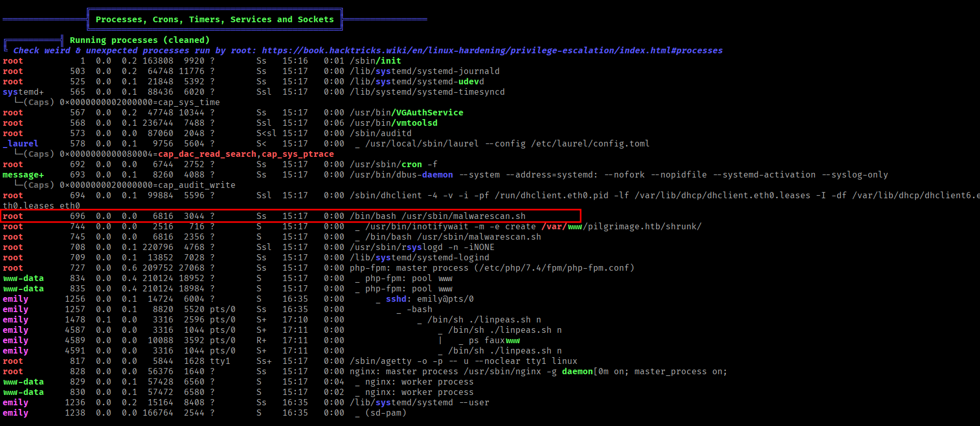This screenshot has width=980, height=426.
Task: Click the /lib/systemd/systemd --user command
Action: coord(420,402)
